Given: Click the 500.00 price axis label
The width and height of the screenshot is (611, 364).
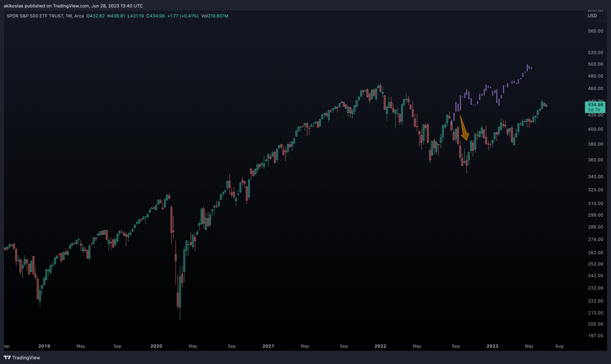Looking at the screenshot, I should pyautogui.click(x=595, y=64).
